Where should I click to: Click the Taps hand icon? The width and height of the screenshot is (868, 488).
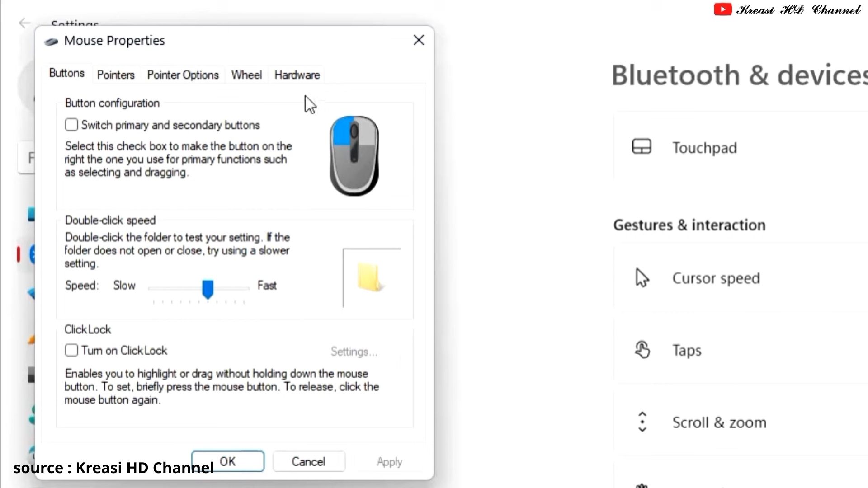point(642,350)
